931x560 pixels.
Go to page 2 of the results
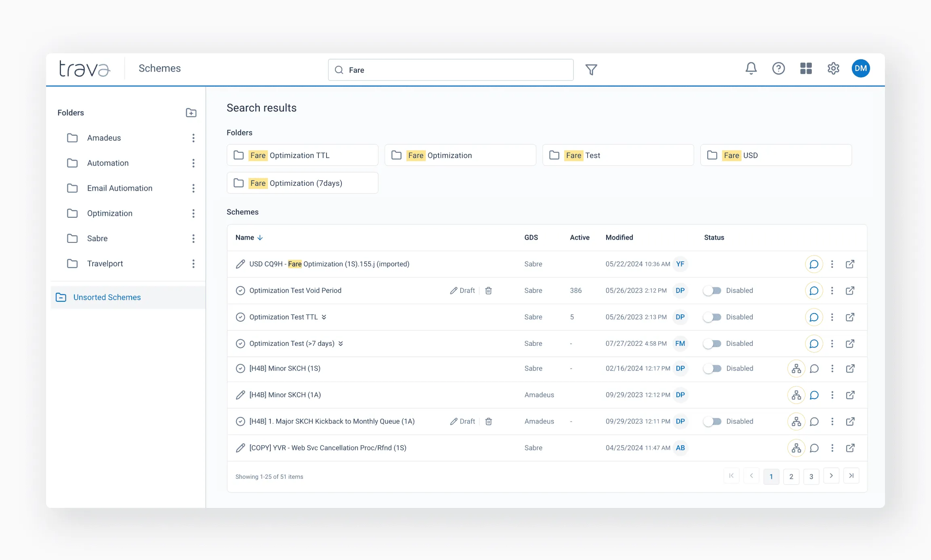point(791,476)
